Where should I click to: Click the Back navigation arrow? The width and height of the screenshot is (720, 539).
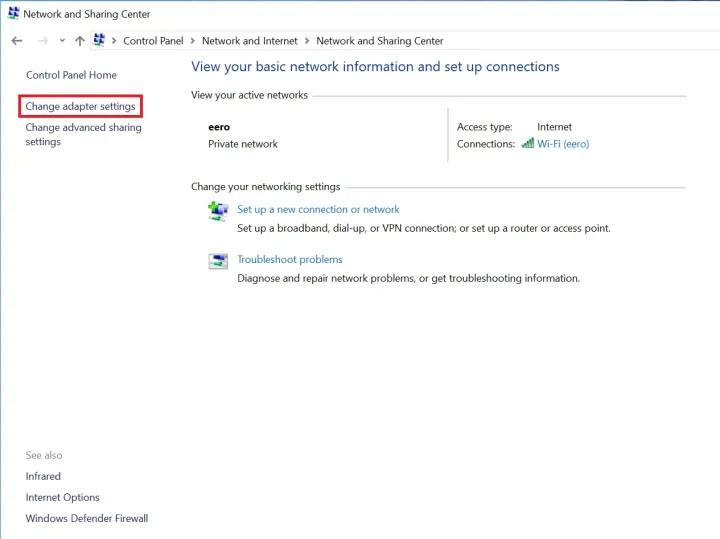17,41
